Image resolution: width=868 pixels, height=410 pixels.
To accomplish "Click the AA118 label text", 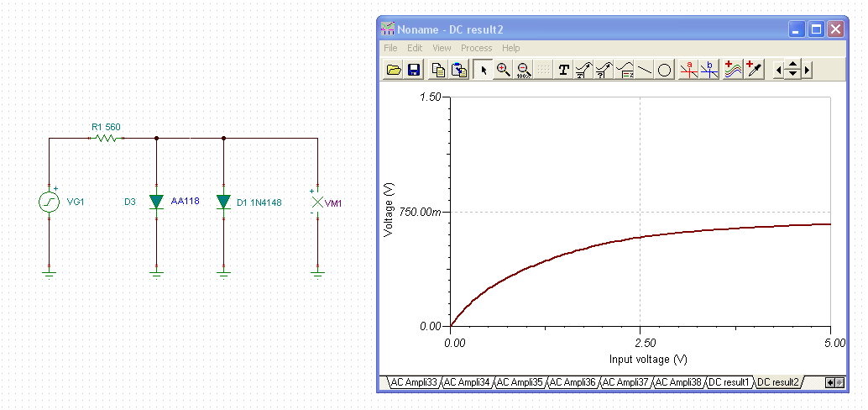I will 185,201.
